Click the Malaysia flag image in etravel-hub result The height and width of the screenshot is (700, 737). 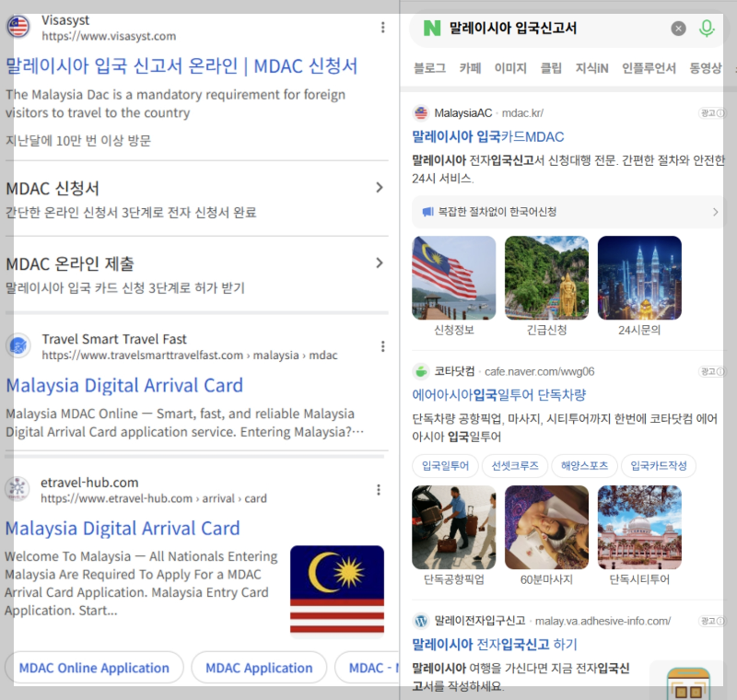[337, 591]
